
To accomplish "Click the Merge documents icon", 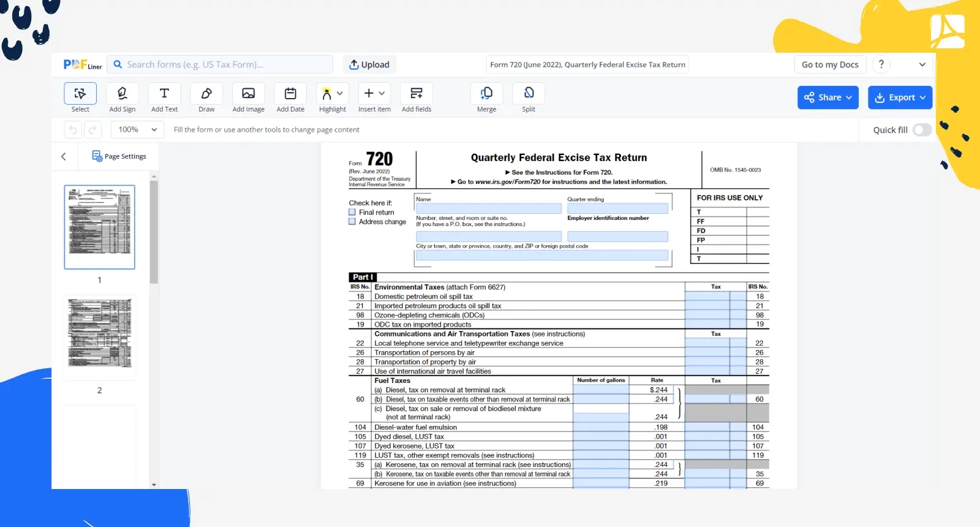I will pos(487,93).
